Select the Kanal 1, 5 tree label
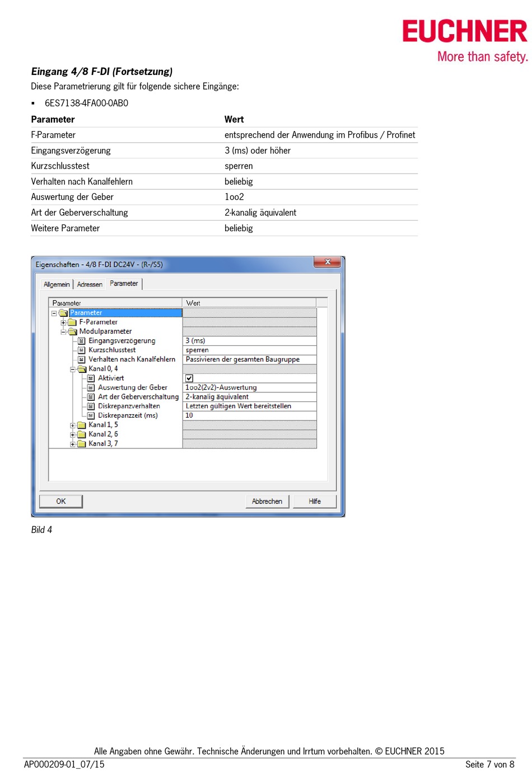 [103, 425]
